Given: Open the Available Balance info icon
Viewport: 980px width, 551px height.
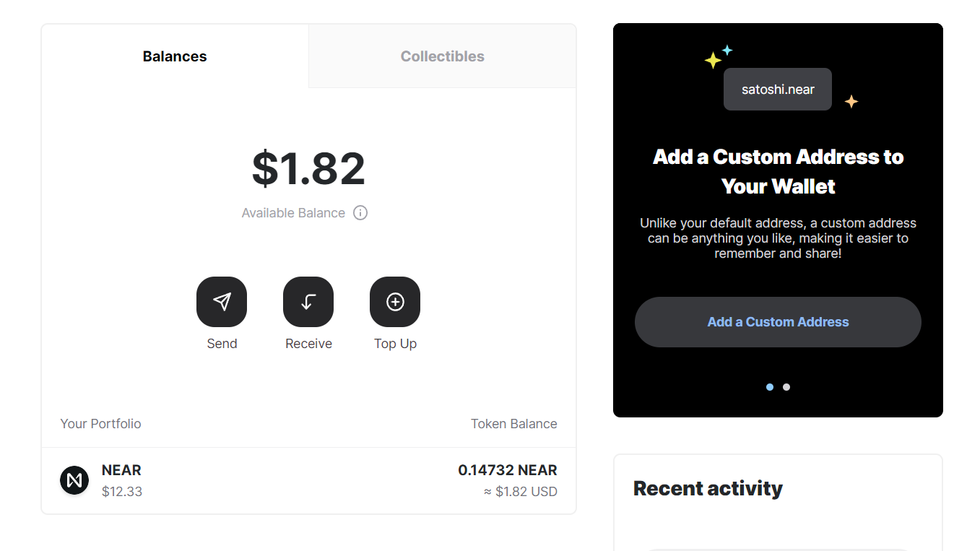Looking at the screenshot, I should 360,213.
